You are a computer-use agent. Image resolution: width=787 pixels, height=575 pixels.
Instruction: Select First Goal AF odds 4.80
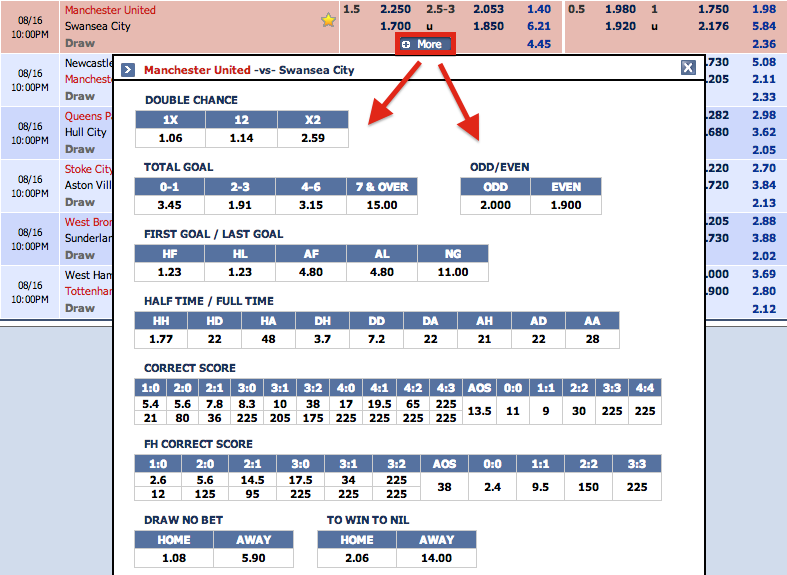pos(311,272)
